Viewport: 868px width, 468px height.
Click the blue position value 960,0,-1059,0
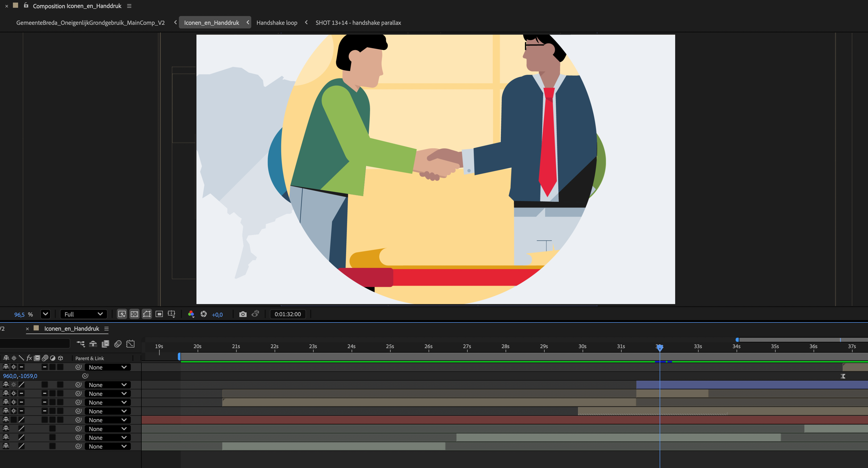point(20,376)
